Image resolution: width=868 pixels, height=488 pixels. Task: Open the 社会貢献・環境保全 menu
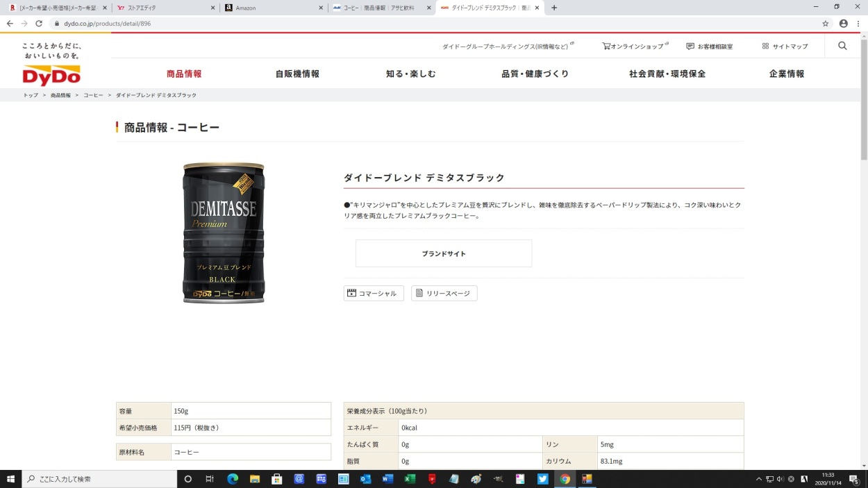[x=667, y=74]
